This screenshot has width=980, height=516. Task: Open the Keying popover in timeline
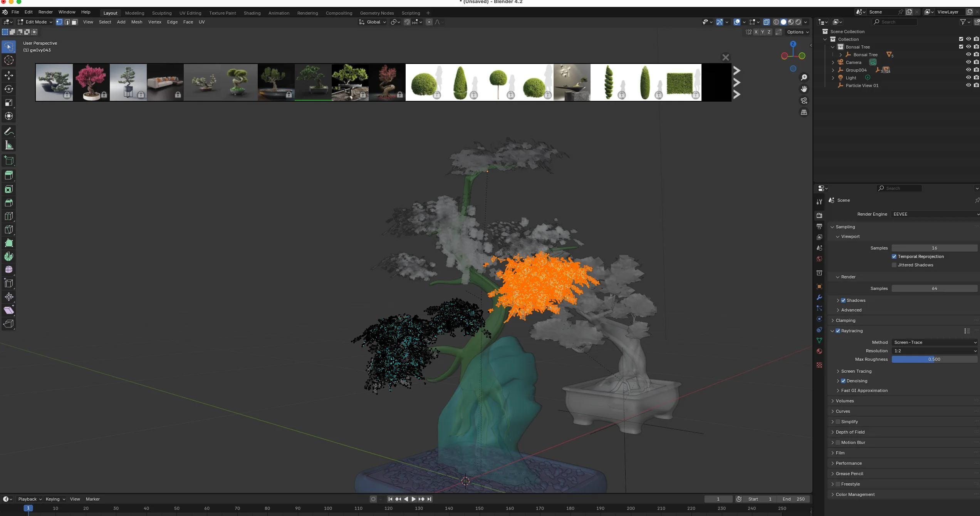click(x=55, y=499)
